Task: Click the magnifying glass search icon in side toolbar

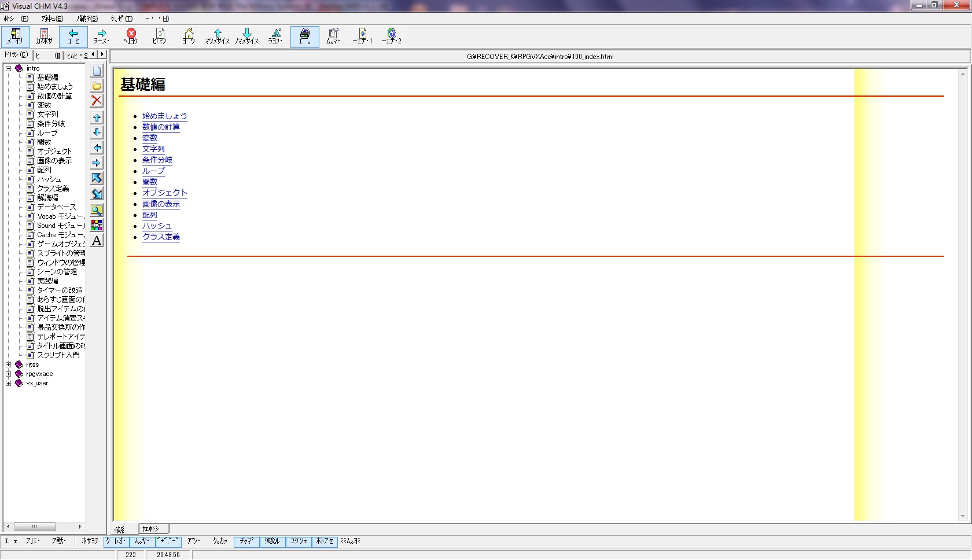Action: [x=97, y=210]
